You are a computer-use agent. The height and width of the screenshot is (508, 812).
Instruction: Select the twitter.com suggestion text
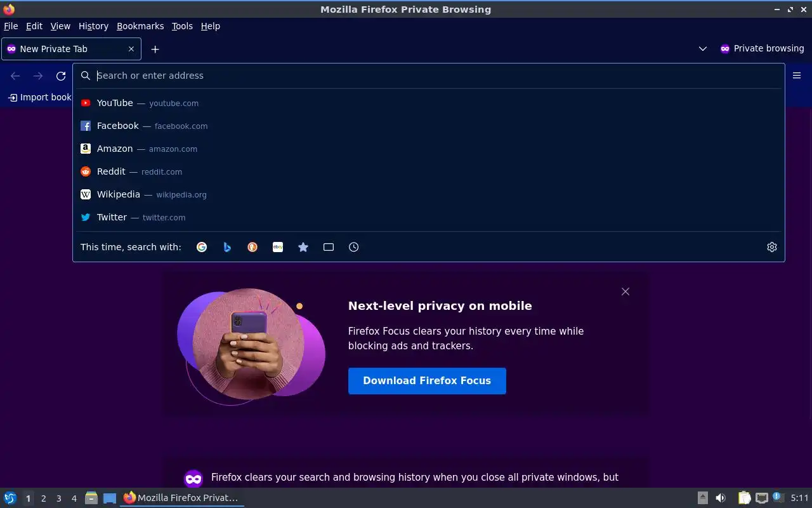(164, 218)
